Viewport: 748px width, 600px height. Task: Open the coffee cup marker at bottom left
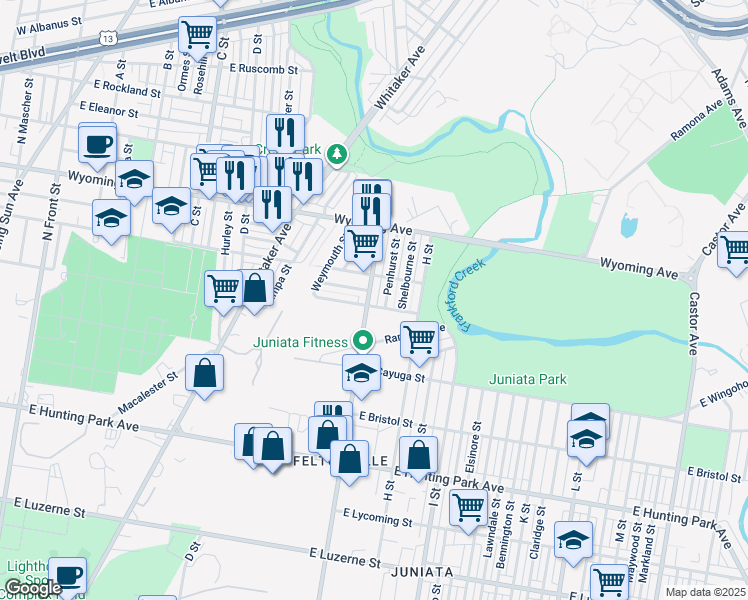tap(68, 578)
